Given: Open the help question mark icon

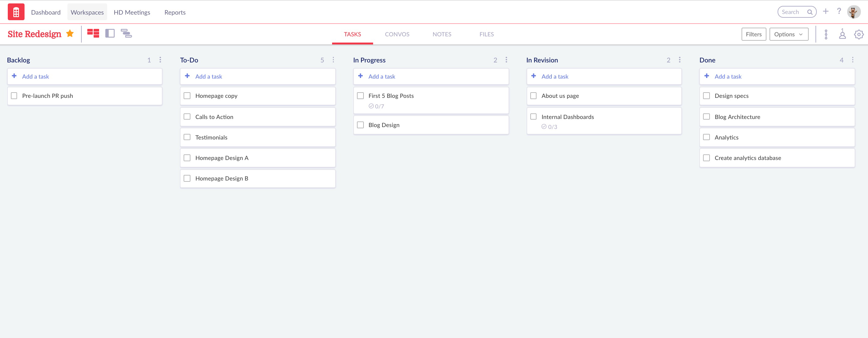Looking at the screenshot, I should (839, 11).
